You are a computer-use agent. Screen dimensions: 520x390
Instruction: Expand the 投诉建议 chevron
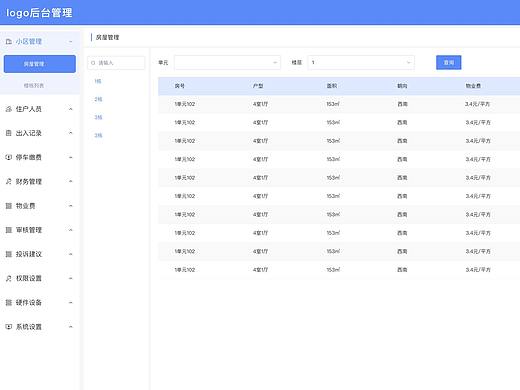point(71,254)
